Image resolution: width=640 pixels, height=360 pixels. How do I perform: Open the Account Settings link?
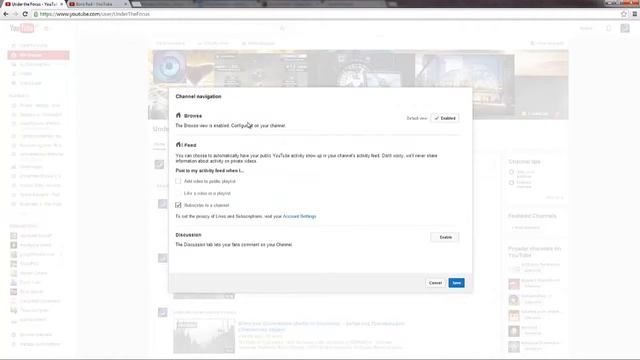point(300,216)
